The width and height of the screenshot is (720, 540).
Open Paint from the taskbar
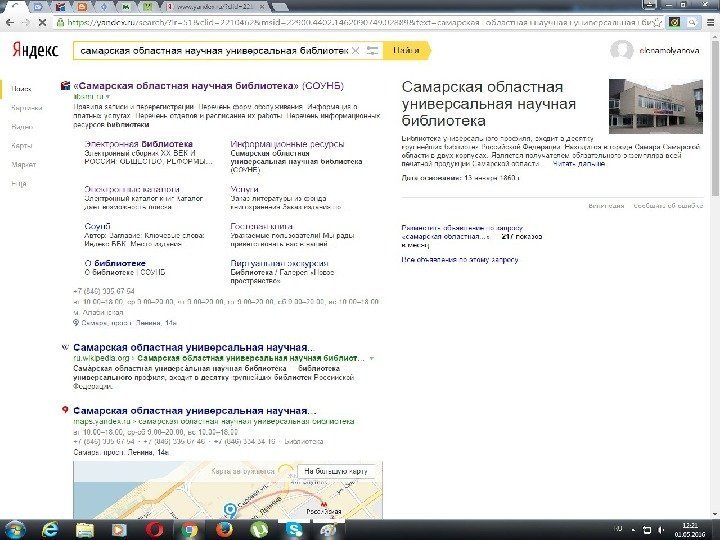point(329,530)
